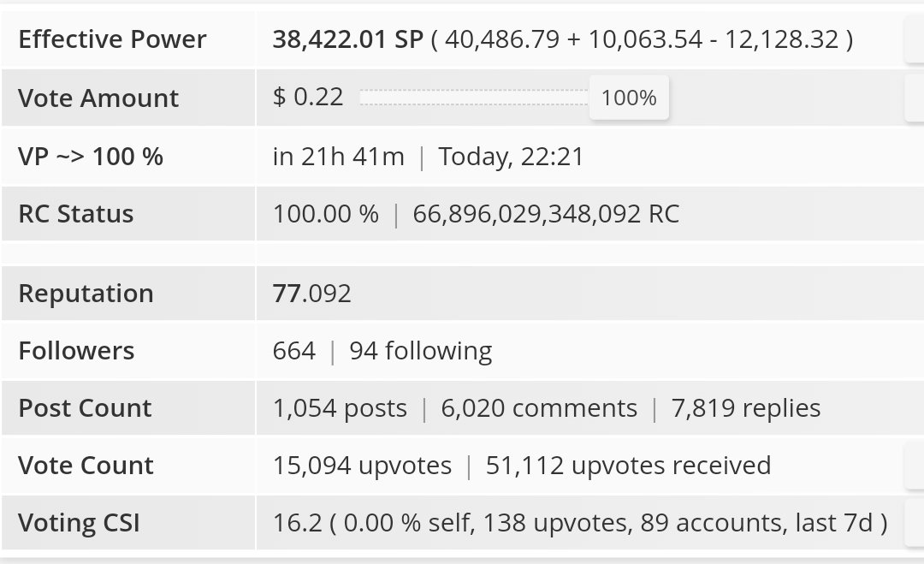Click the 66,896,029,348,092 RC figure

[x=546, y=214]
